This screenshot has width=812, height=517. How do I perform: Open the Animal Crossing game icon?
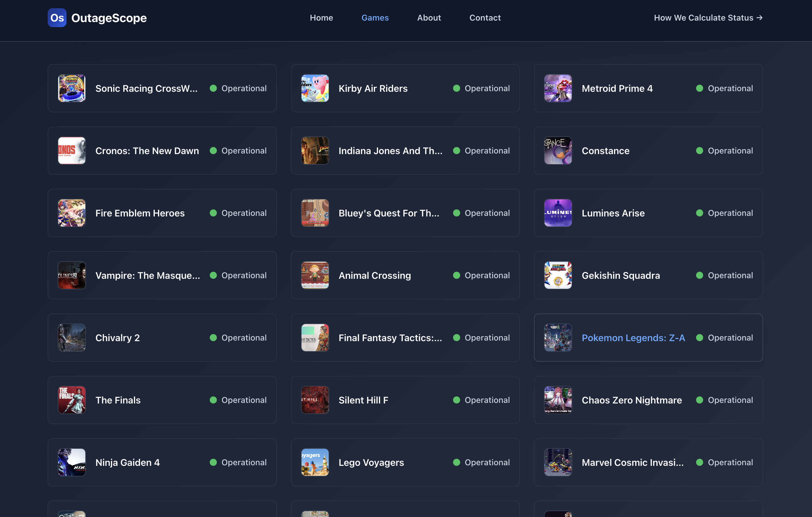click(x=315, y=275)
